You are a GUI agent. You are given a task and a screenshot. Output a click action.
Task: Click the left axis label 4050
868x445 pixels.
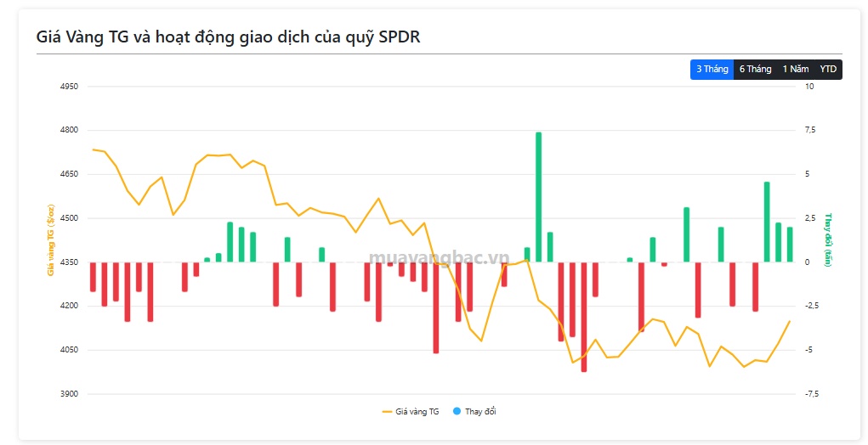point(71,350)
